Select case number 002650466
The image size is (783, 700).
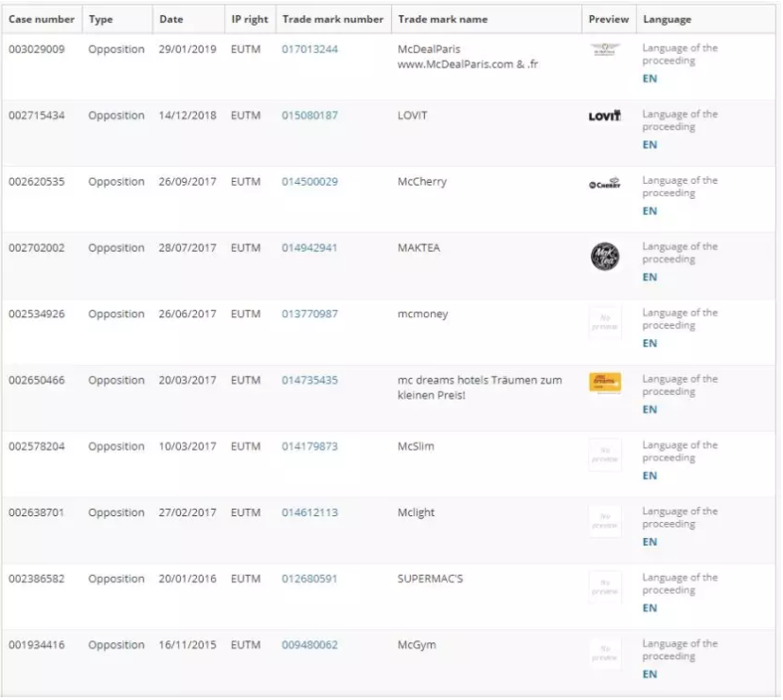[37, 380]
